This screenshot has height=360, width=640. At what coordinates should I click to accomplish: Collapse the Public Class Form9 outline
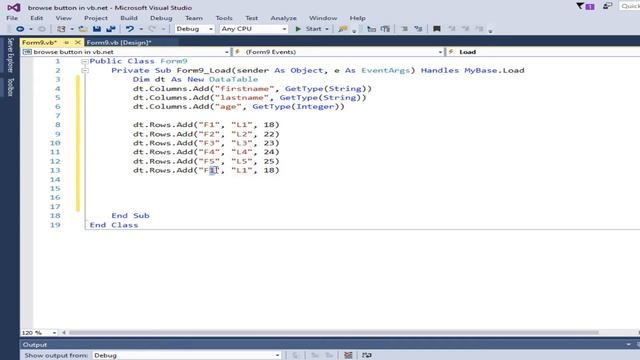84,61
